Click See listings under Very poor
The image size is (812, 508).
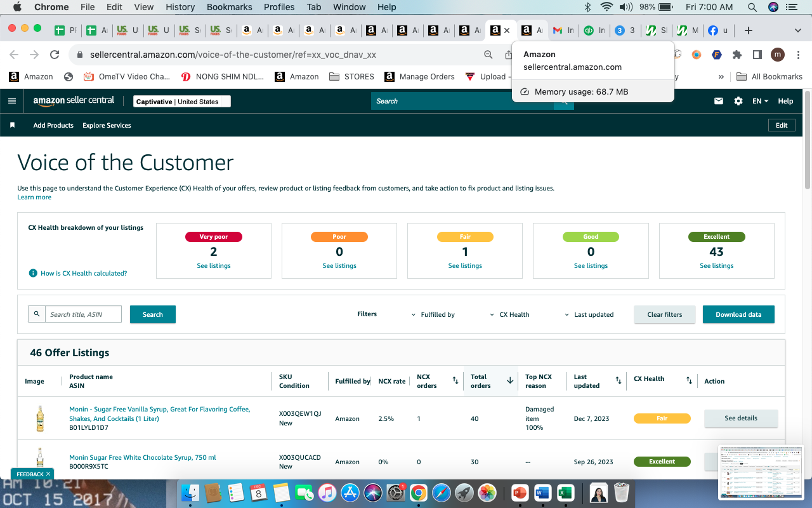[214, 266]
